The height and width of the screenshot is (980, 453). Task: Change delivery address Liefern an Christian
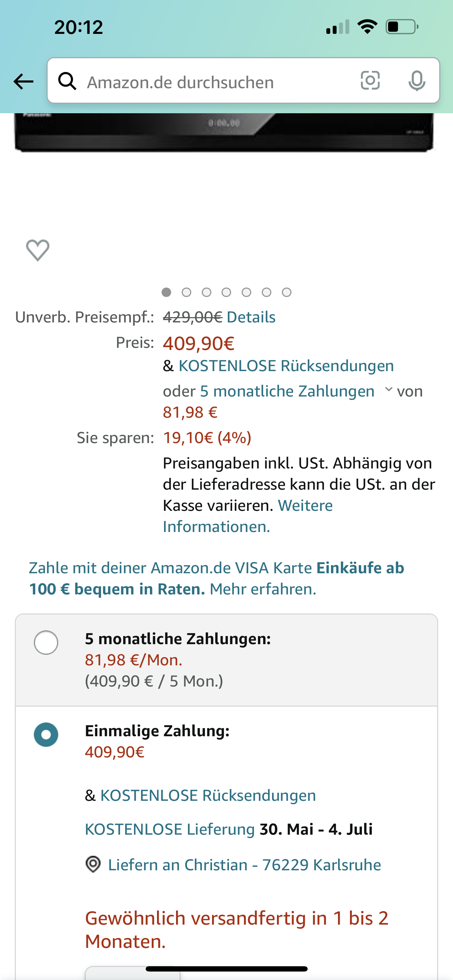[x=244, y=865]
